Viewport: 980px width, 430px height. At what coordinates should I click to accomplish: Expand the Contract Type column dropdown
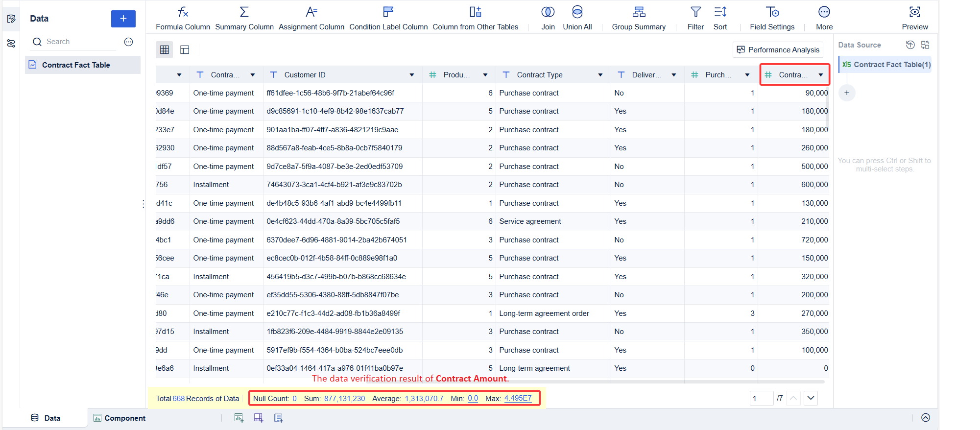pos(600,75)
